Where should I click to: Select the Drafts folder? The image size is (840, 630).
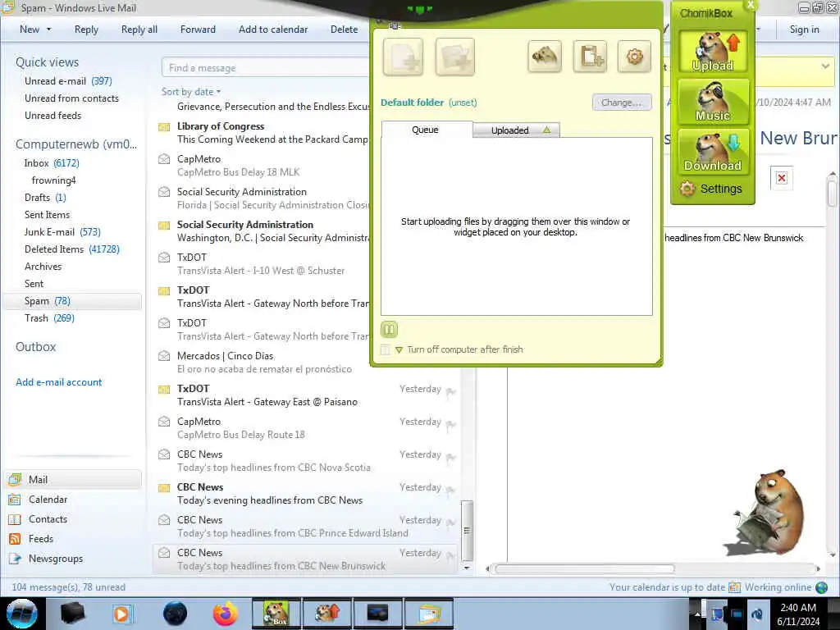[45, 197]
